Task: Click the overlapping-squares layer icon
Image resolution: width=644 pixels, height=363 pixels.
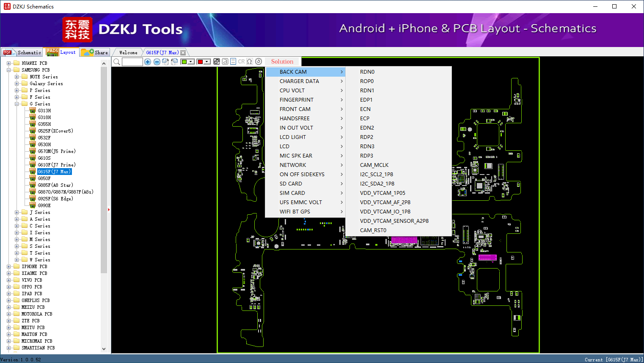Action: click(217, 61)
